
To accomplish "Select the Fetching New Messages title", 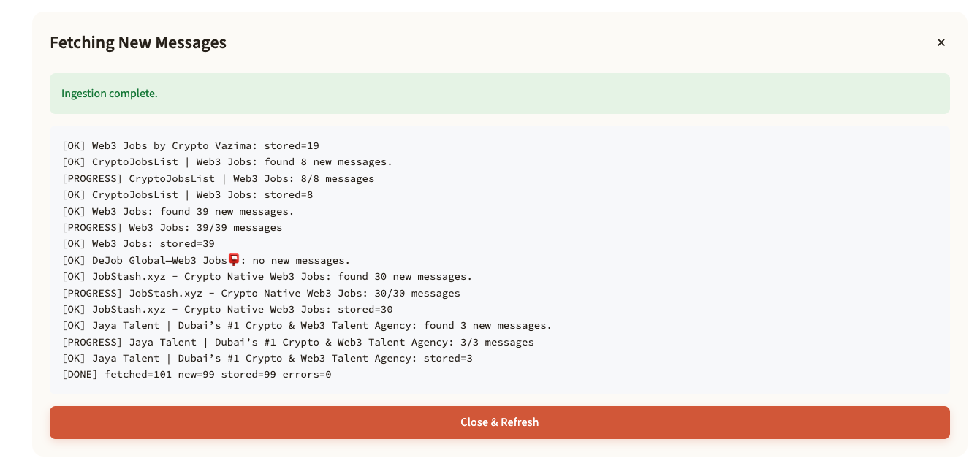I will pyautogui.click(x=138, y=42).
